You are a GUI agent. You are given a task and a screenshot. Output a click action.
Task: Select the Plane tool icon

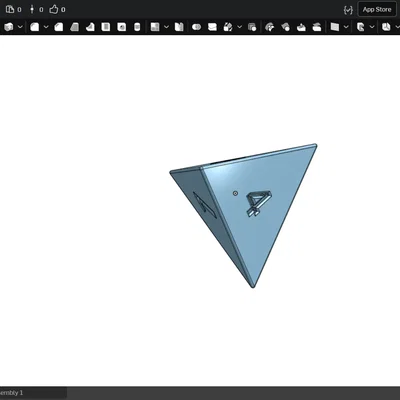[x=335, y=27]
